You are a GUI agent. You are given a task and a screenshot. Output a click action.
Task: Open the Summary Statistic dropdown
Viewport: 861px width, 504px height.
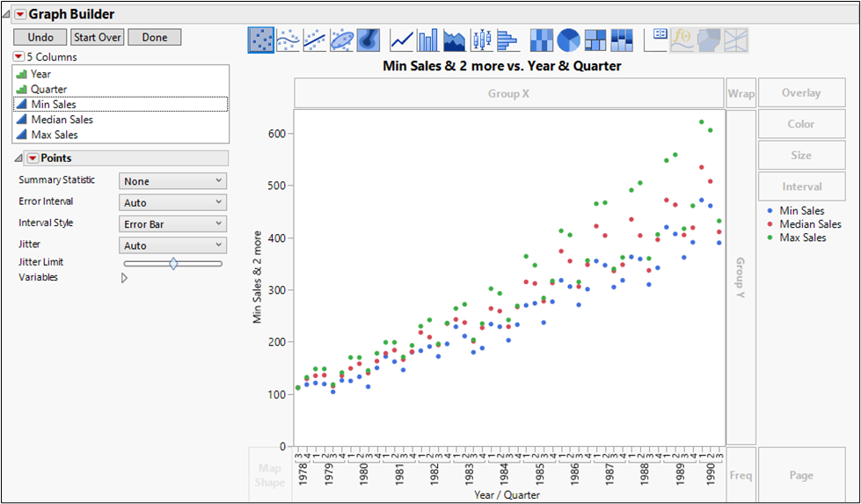click(172, 181)
